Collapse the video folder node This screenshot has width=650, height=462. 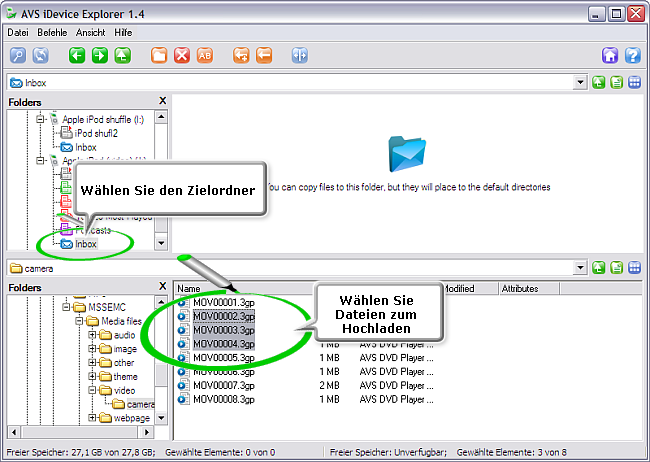click(x=92, y=390)
